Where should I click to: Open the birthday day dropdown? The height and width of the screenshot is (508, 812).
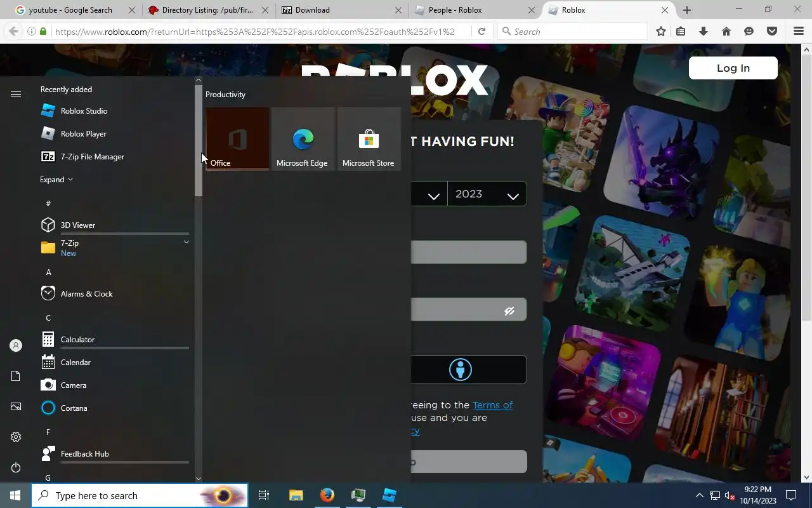429,194
